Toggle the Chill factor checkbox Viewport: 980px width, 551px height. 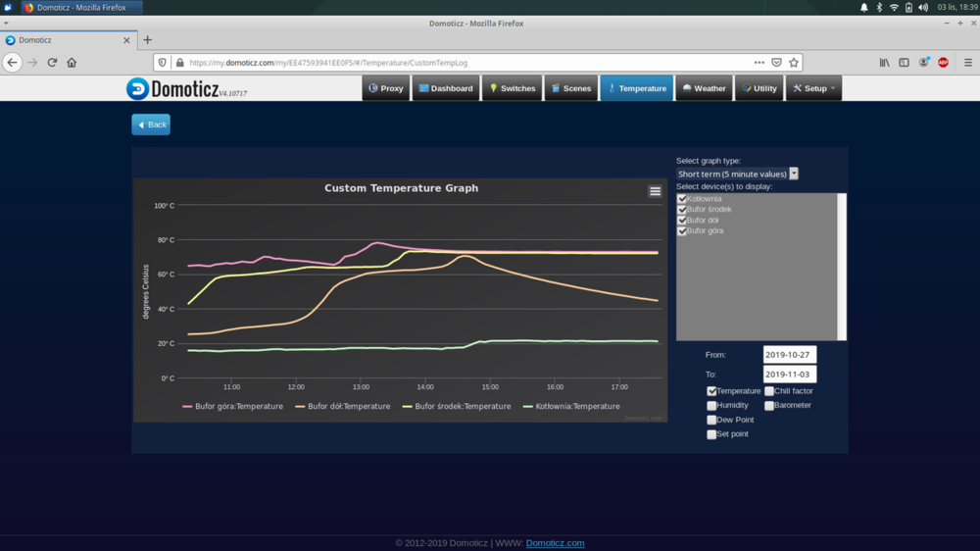click(x=769, y=391)
